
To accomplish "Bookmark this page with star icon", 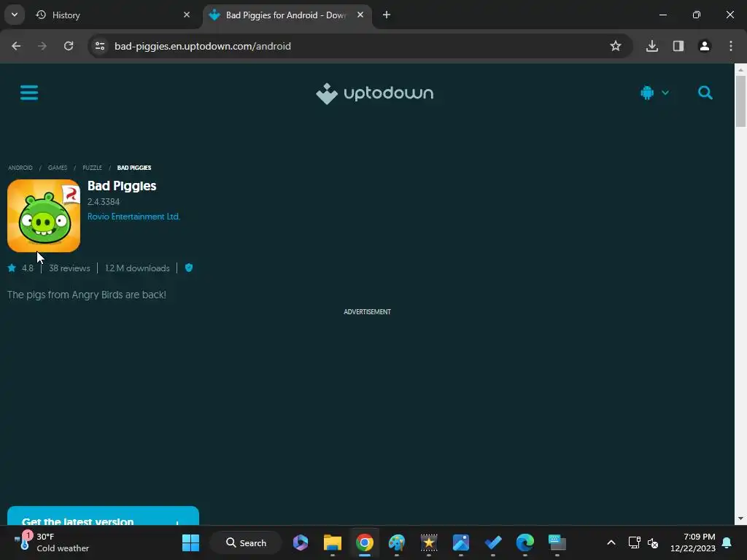I will pos(616,46).
